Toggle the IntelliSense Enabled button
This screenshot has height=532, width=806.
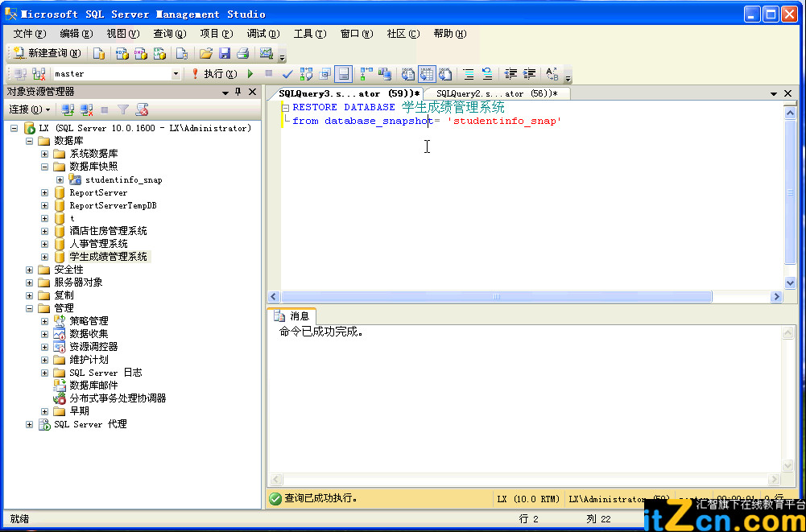point(343,74)
